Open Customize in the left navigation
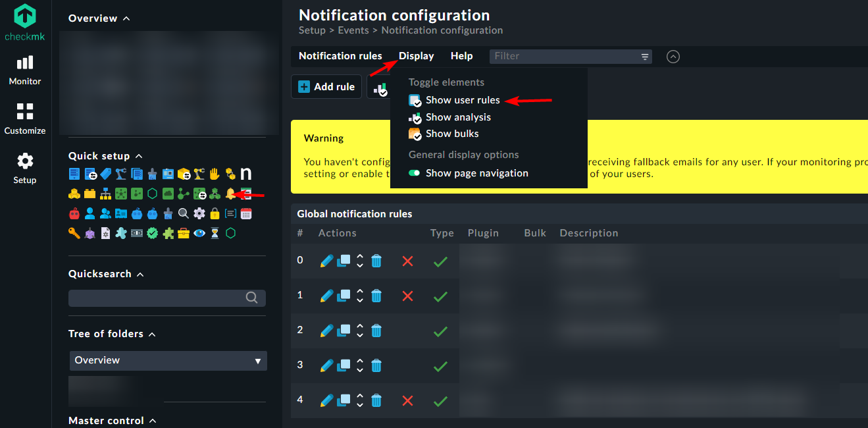Screen dimensions: 868x428 click(x=25, y=119)
